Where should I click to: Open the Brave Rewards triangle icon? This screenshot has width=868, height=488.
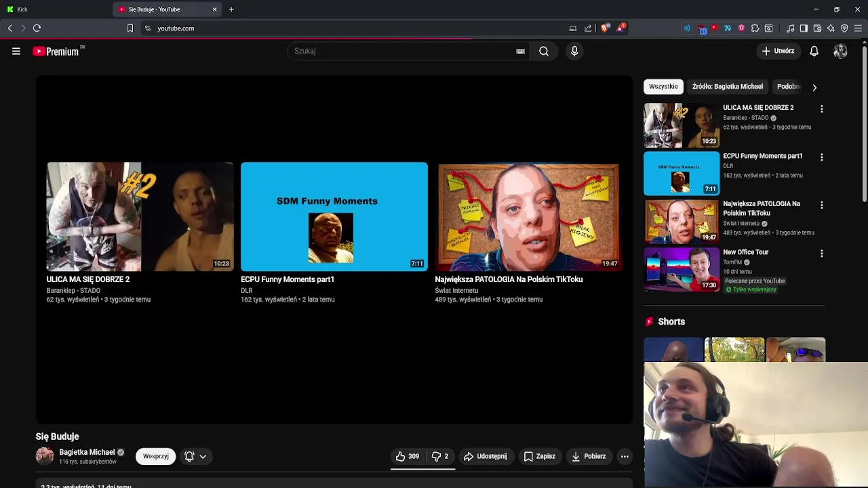pos(620,28)
